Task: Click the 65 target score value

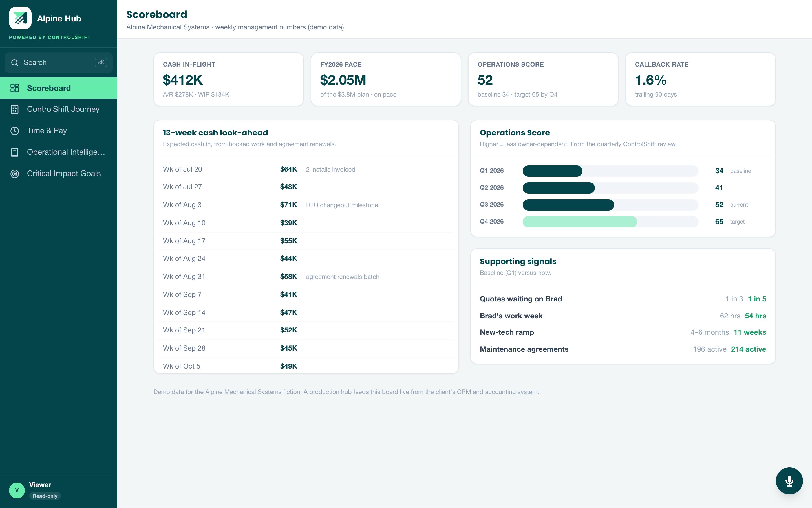Action: coord(719,222)
